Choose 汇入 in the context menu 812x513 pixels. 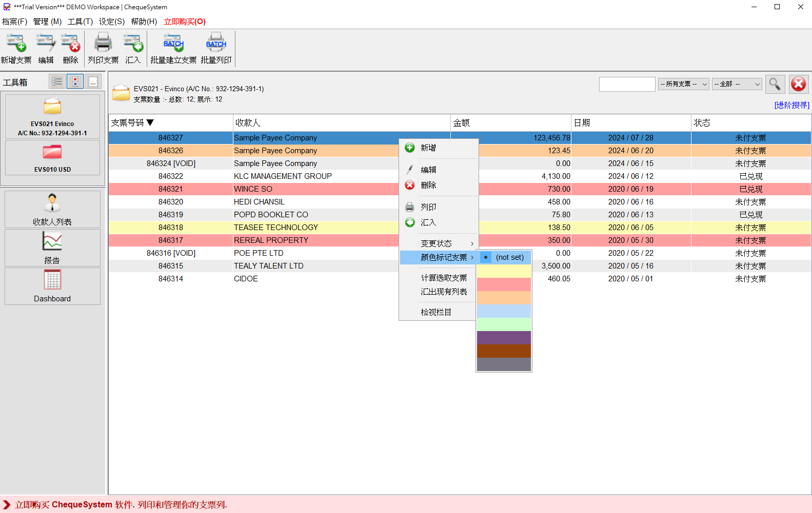(439, 222)
